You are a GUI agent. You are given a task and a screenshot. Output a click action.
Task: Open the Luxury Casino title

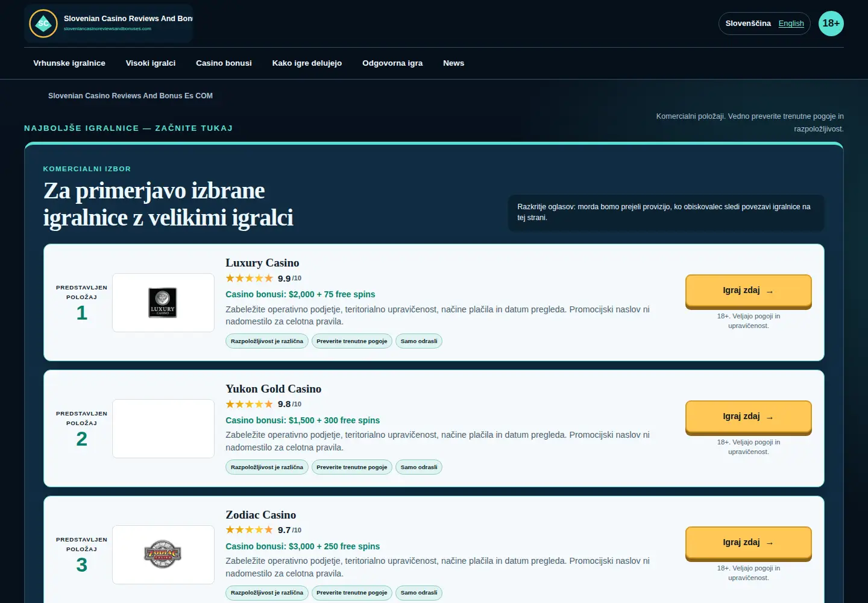click(262, 263)
